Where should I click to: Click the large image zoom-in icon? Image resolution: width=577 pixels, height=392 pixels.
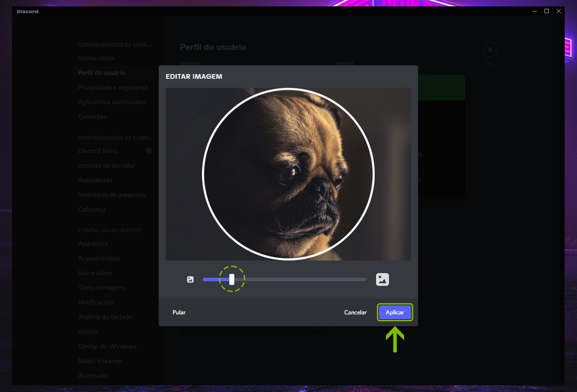[383, 280]
